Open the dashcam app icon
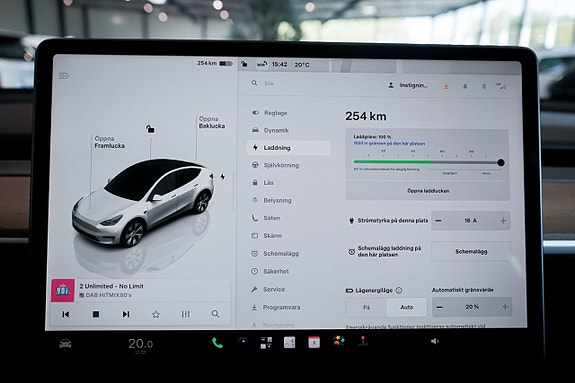Image resolution: width=575 pixels, height=383 pixels. coord(242,342)
